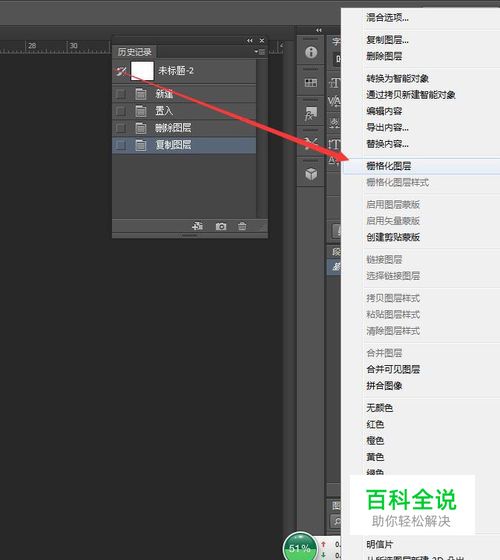Open the History panel flyout menu icon
The height and width of the screenshot is (560, 500).
[260, 52]
